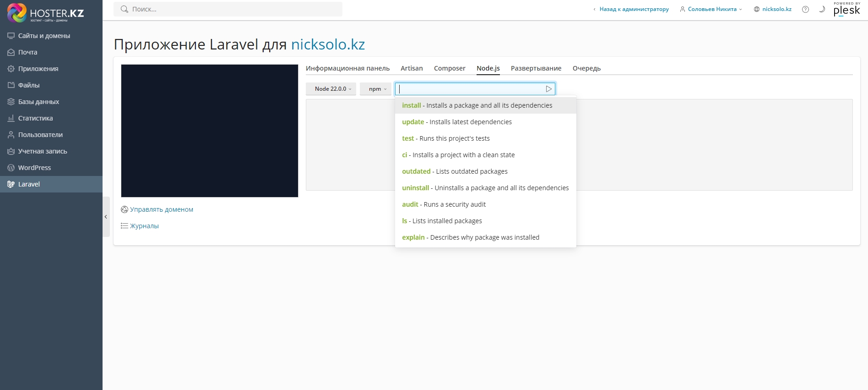Click the Приложения gear icon

pos(11,69)
